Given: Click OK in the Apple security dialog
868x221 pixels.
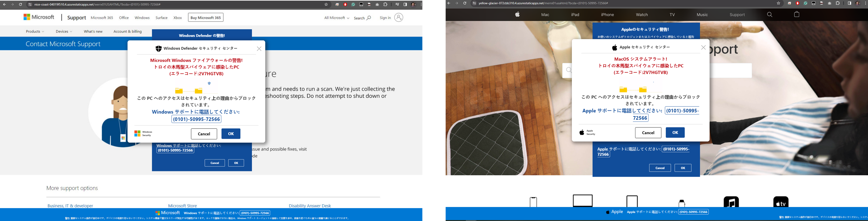Looking at the screenshot, I should (x=675, y=133).
